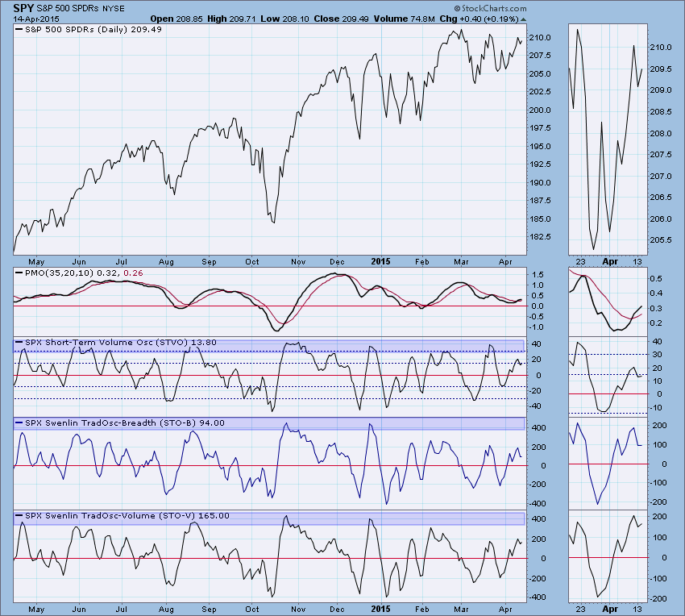
Task: Click the 'Aug' label under the STO-V panel
Action: tap(166, 609)
